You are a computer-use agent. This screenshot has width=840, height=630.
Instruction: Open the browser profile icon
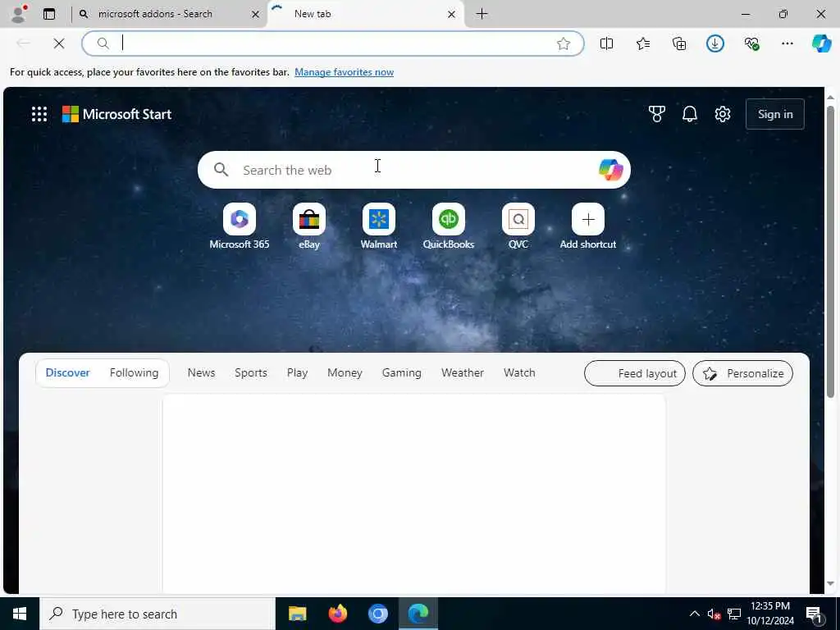click(x=19, y=14)
